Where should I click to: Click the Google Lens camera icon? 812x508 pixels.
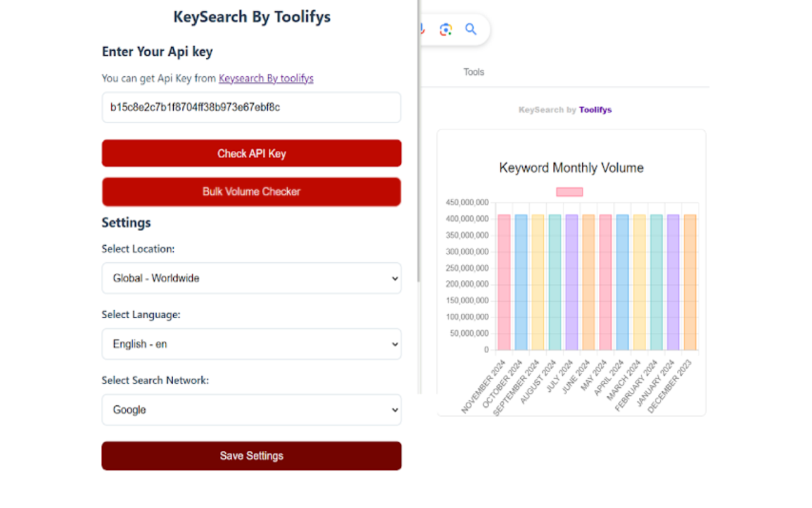[446, 29]
